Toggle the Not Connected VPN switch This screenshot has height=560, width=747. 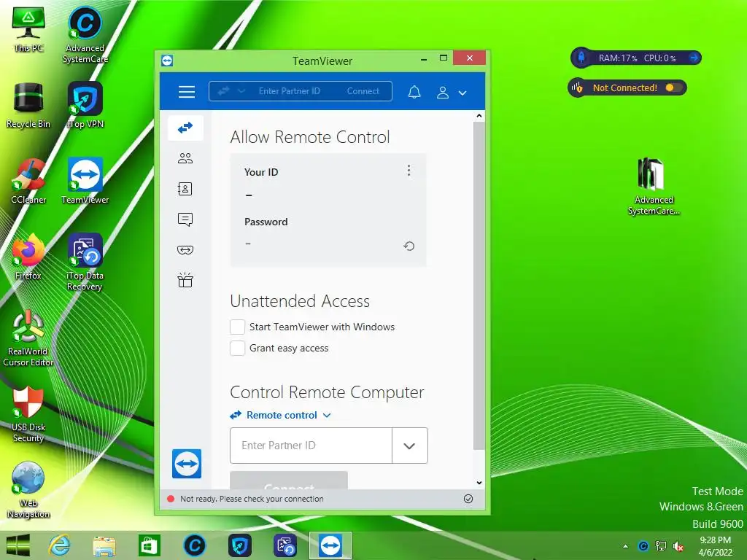(673, 87)
